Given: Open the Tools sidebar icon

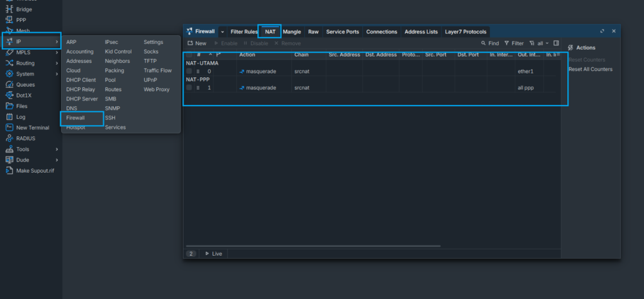Looking at the screenshot, I should (x=9, y=149).
